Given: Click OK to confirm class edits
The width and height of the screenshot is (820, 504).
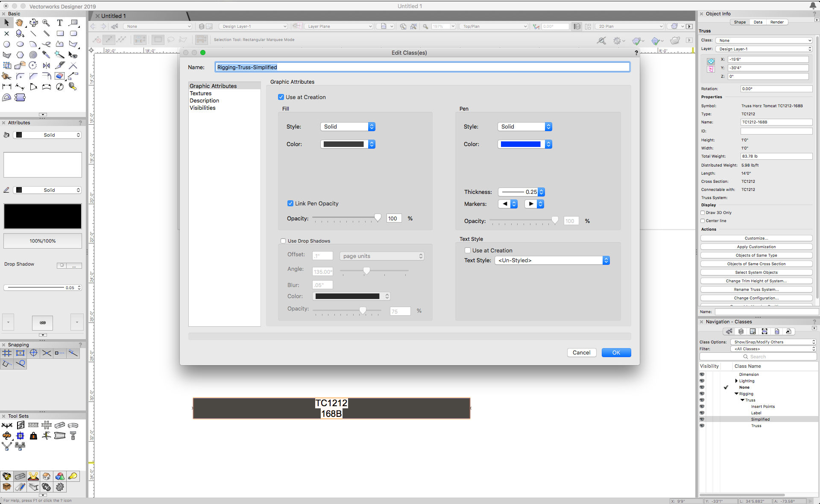Looking at the screenshot, I should 616,352.
